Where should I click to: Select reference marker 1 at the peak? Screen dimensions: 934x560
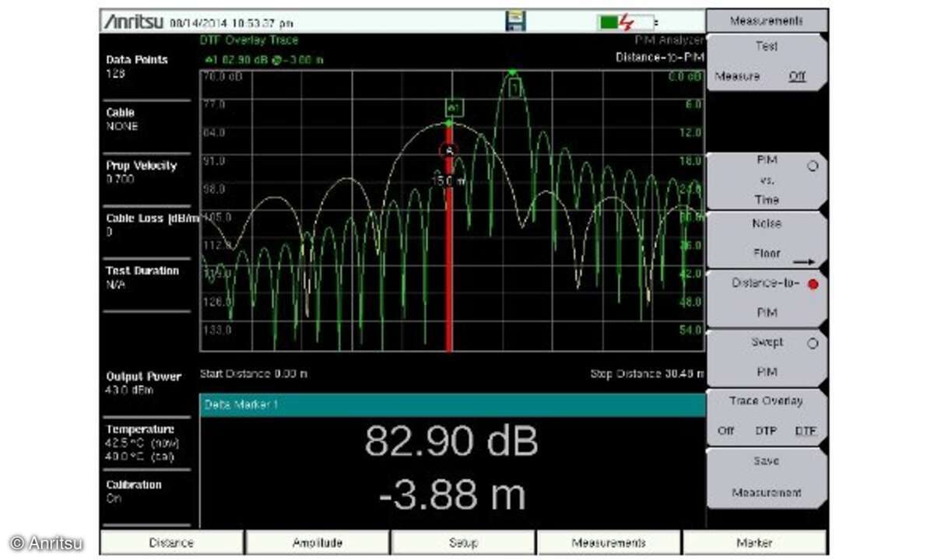pos(514,89)
